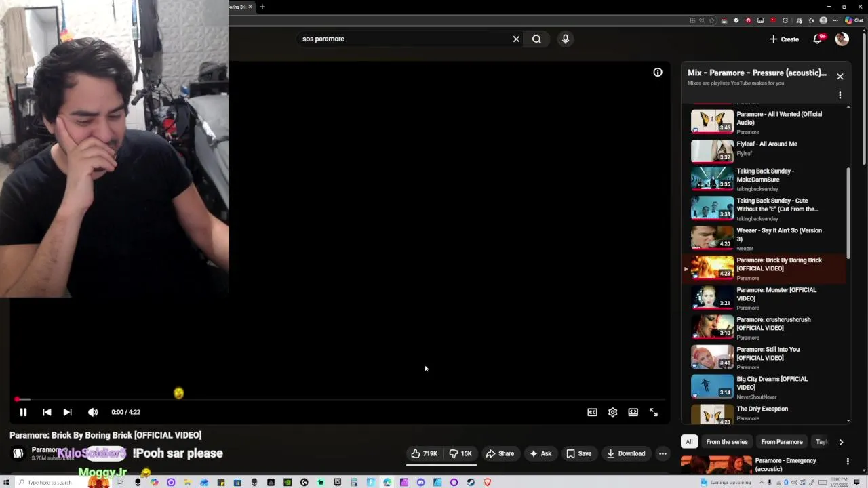The image size is (868, 488).
Task: Close the Mix playlist panel
Action: click(x=840, y=77)
